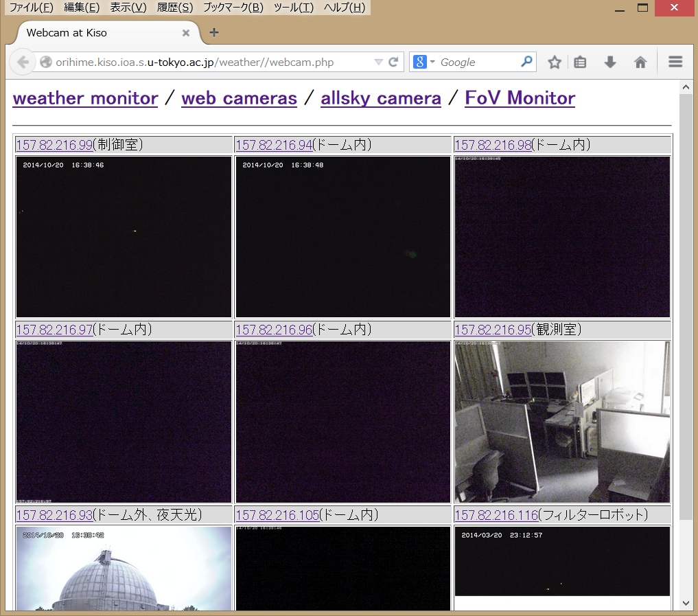Open the ヘルプ(H) menu
The height and width of the screenshot is (616, 698).
click(345, 8)
